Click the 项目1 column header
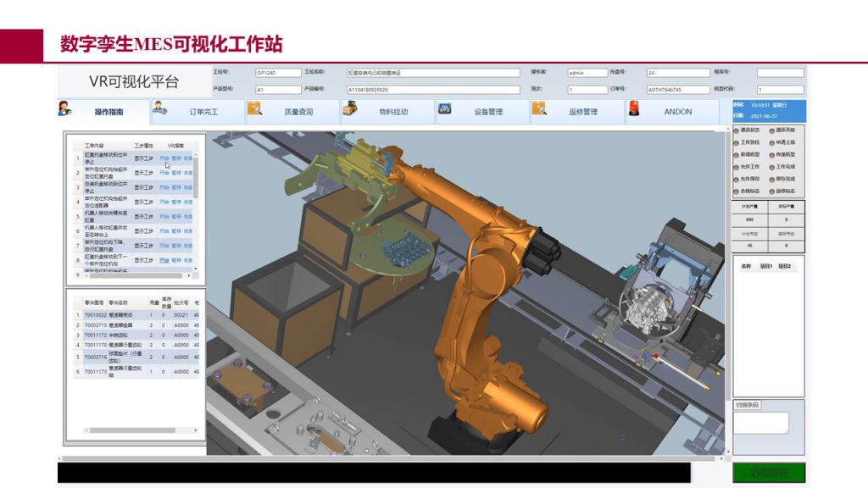Screen dimensions: 868x488 pos(766,266)
